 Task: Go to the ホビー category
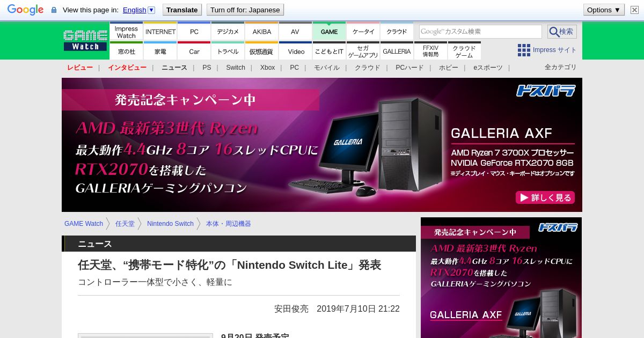click(x=449, y=68)
